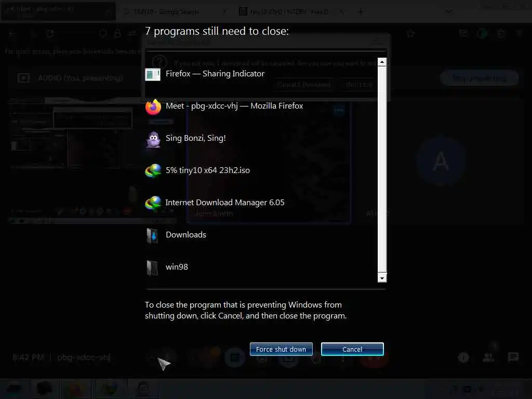The image size is (532, 399).
Task: Click the program list vertical scrollbar track
Action: click(382, 170)
